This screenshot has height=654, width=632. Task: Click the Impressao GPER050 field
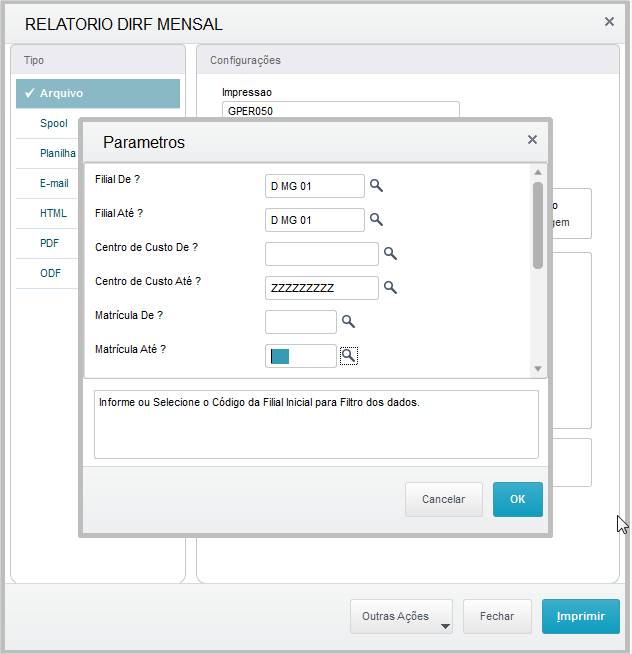coord(341,110)
